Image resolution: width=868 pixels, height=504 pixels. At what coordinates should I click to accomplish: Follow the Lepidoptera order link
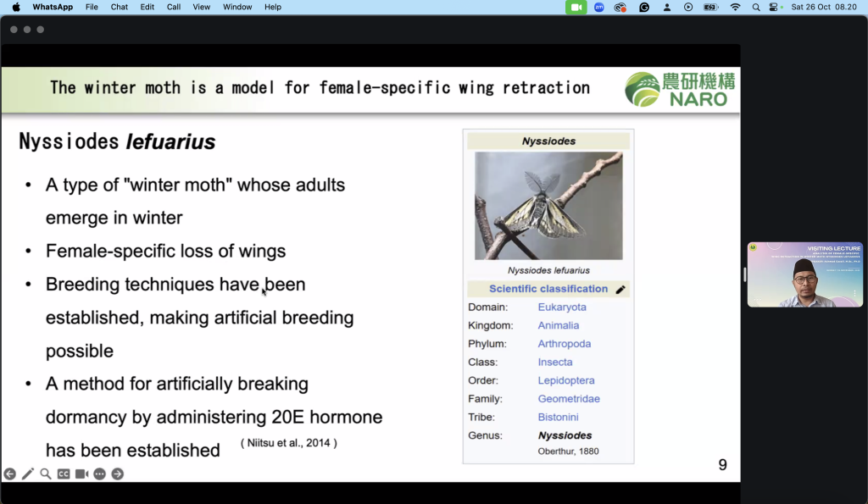(566, 380)
